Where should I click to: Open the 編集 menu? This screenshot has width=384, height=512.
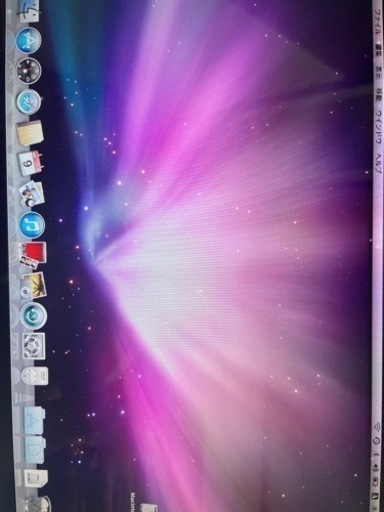[379, 50]
